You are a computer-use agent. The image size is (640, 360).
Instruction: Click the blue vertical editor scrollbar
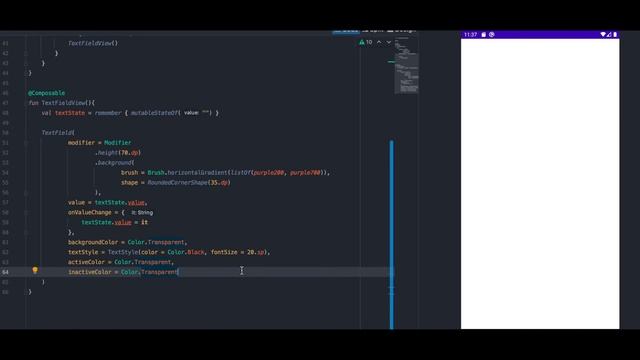(392, 235)
